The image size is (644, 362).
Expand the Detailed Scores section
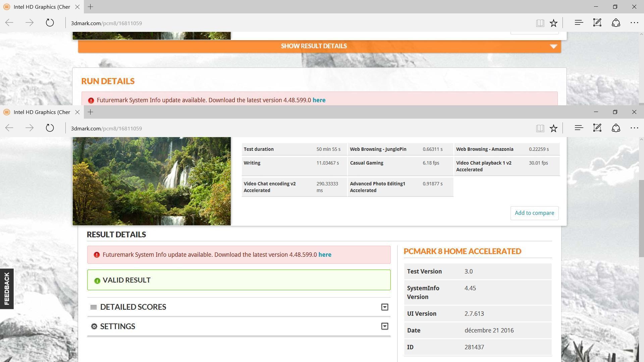[x=384, y=307]
